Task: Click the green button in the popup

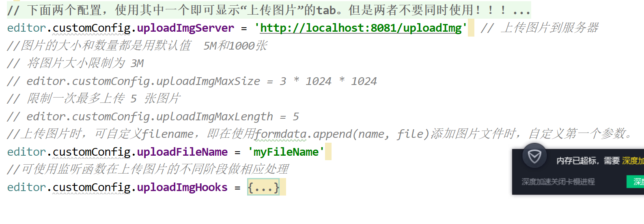Action: coord(635,182)
